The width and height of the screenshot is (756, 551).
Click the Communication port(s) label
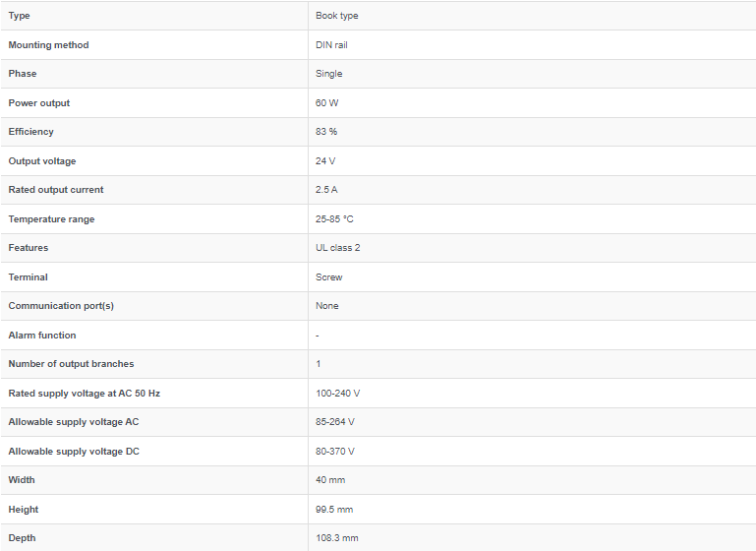point(61,306)
